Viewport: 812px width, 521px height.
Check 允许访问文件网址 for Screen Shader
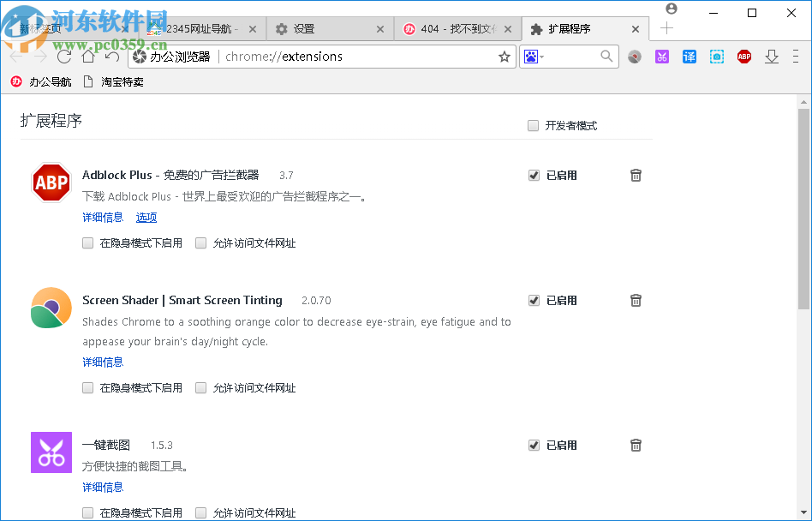pyautogui.click(x=200, y=387)
